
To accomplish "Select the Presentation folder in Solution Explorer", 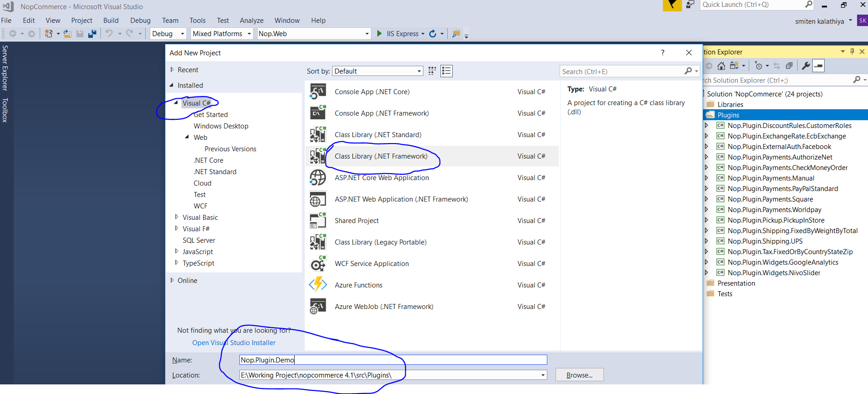I will click(x=736, y=283).
